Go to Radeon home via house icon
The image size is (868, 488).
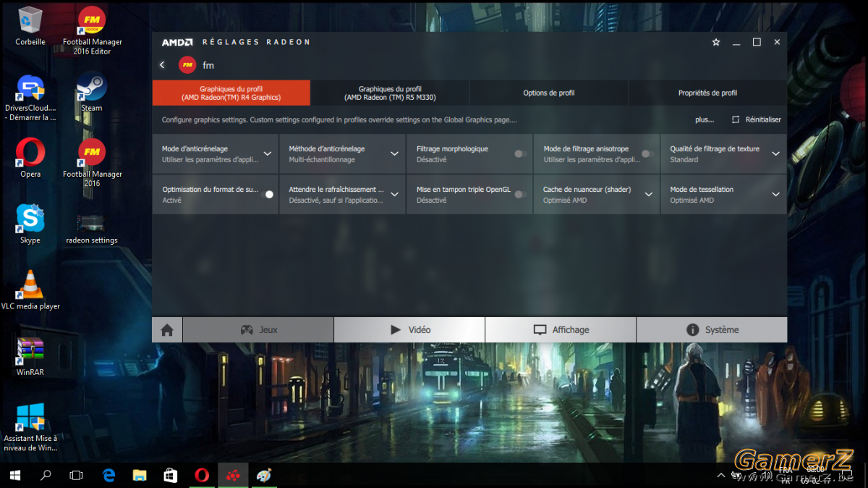click(x=167, y=330)
